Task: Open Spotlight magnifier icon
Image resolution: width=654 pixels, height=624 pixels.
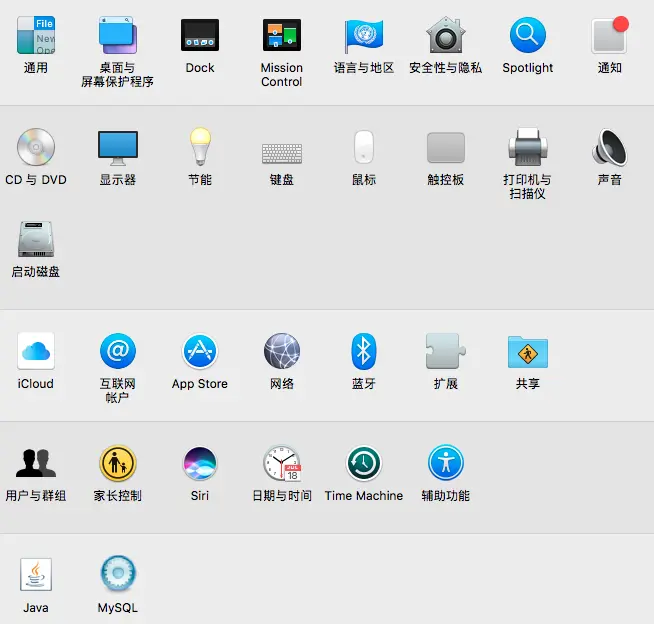Action: pos(528,35)
